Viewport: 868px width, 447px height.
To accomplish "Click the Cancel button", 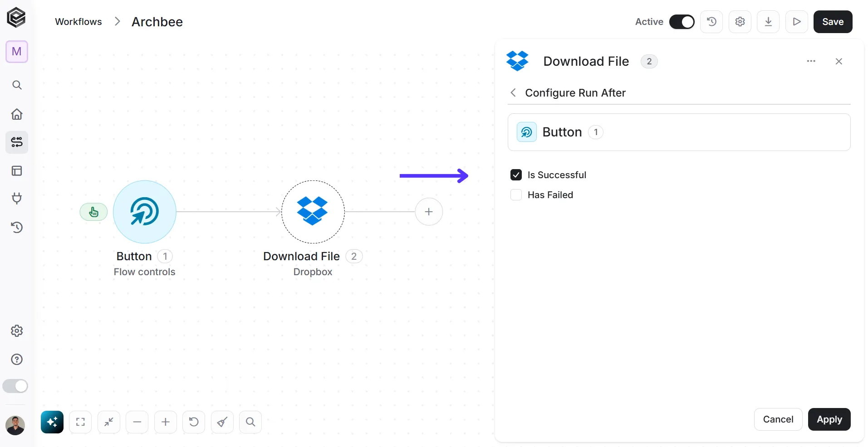I will tap(778, 419).
